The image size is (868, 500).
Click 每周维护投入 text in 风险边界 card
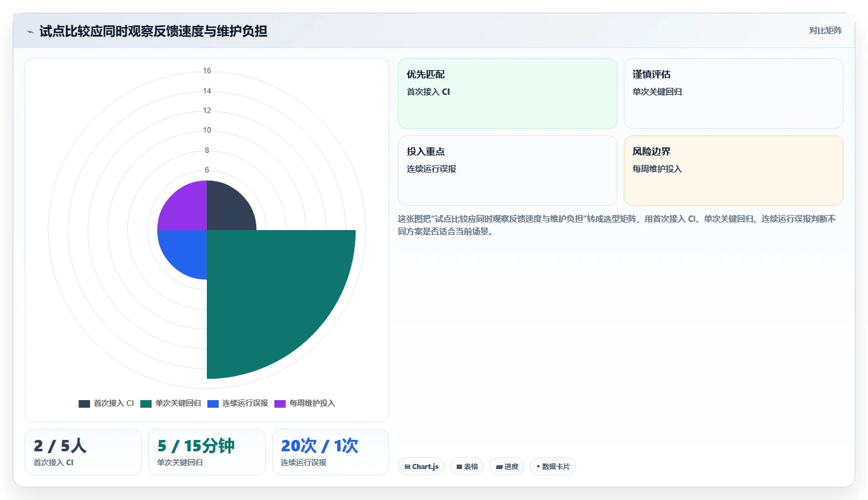pos(657,169)
